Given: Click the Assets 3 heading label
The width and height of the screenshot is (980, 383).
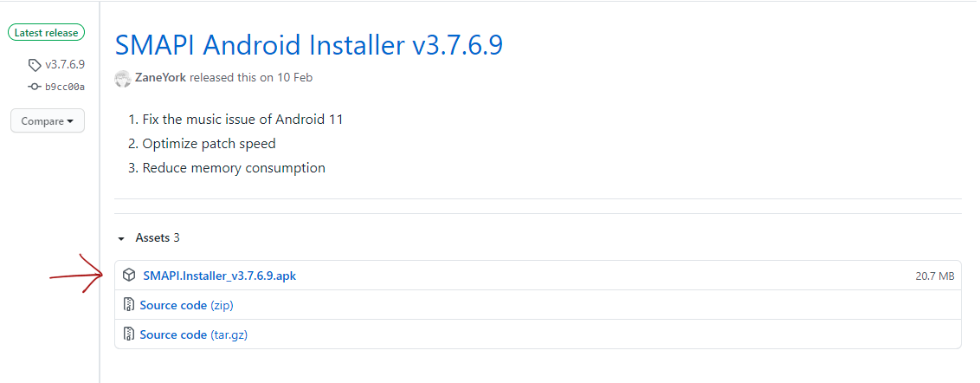Looking at the screenshot, I should pyautogui.click(x=158, y=237).
